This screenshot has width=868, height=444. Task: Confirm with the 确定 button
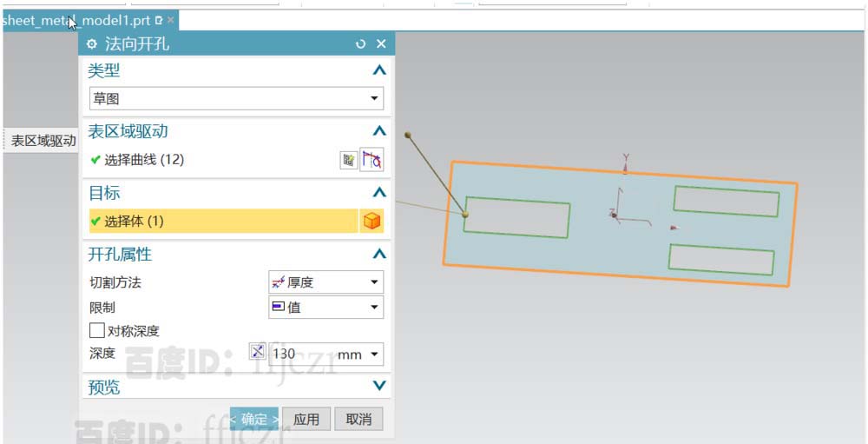point(254,419)
